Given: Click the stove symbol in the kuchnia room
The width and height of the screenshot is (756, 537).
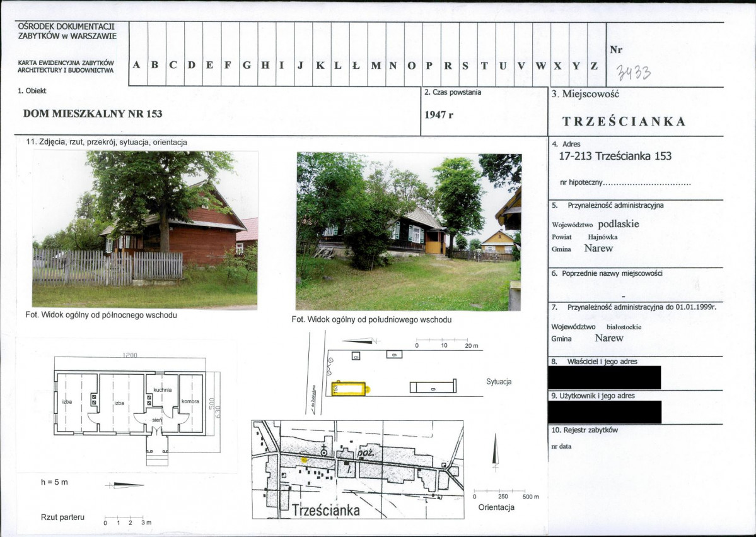Looking at the screenshot, I should point(149,400).
